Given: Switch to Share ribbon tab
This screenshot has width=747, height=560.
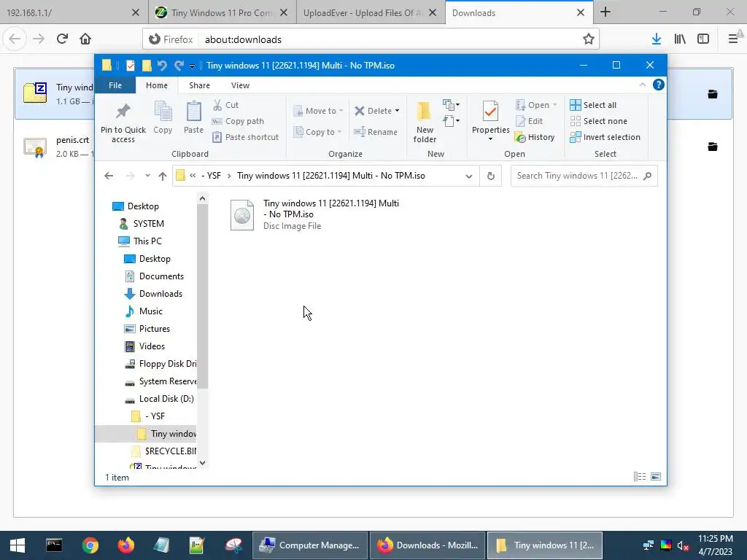Looking at the screenshot, I should tap(199, 85).
